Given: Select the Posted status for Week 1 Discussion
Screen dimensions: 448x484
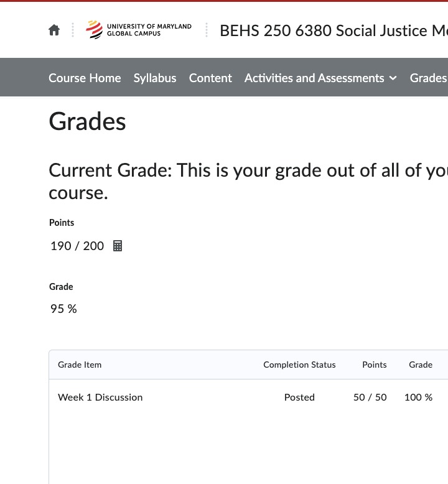Looking at the screenshot, I should (x=299, y=397).
